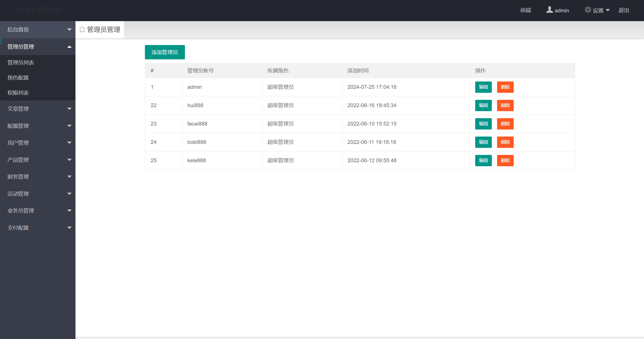Open 权限列表 submenu item
This screenshot has height=339, width=644.
pyautogui.click(x=18, y=93)
